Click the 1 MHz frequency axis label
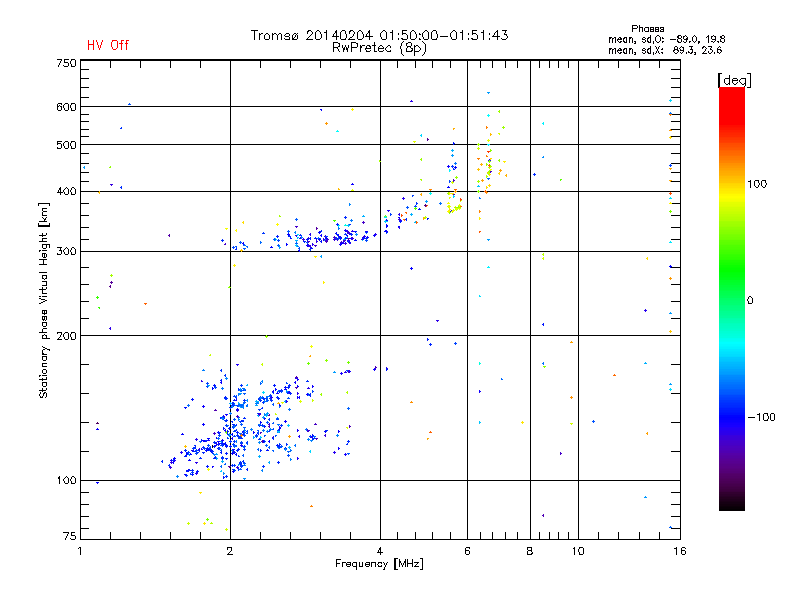This screenshot has width=800, height=600. 80,551
